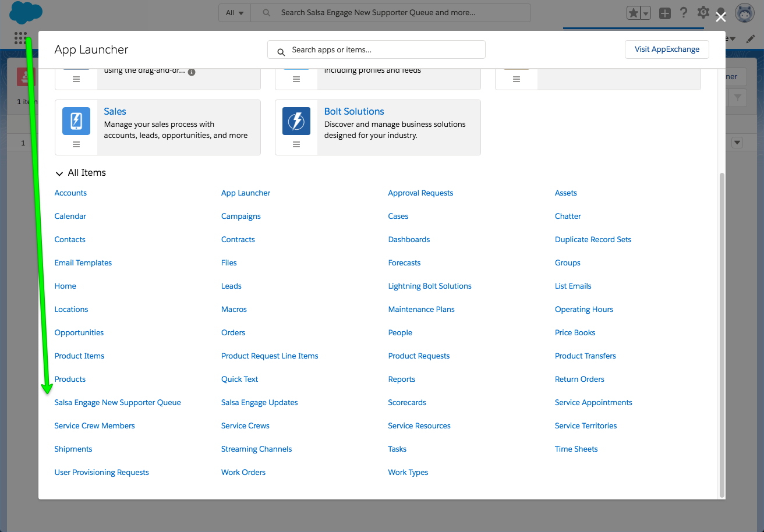The image size is (764, 532).
Task: Open Forecasts item
Action: coord(404,263)
